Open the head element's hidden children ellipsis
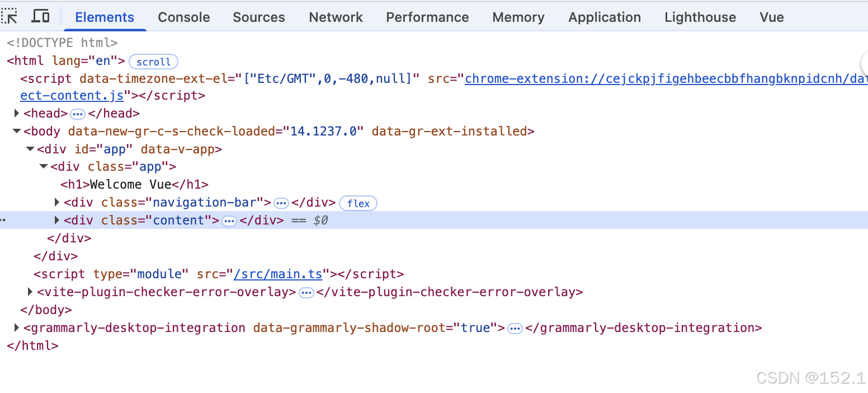868x393 pixels. 77,113
